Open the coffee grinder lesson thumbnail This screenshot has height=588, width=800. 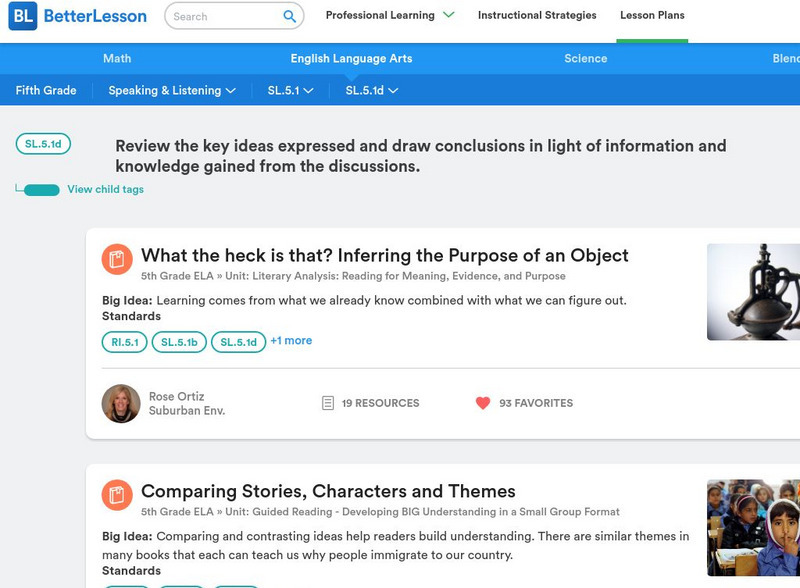point(753,292)
